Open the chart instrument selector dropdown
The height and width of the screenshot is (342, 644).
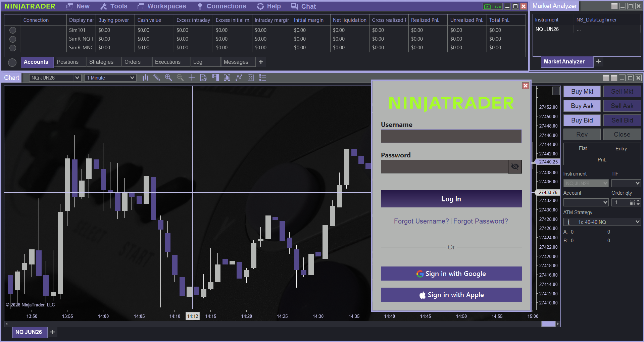click(77, 78)
